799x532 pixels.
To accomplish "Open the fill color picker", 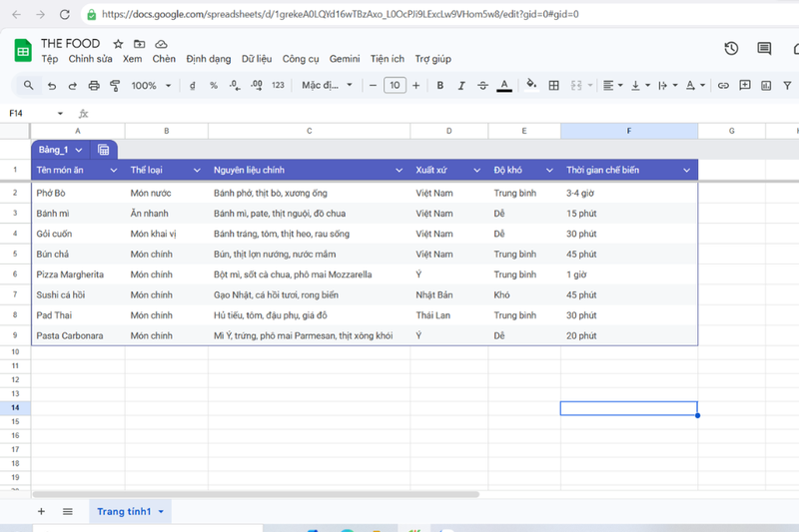I will click(531, 85).
